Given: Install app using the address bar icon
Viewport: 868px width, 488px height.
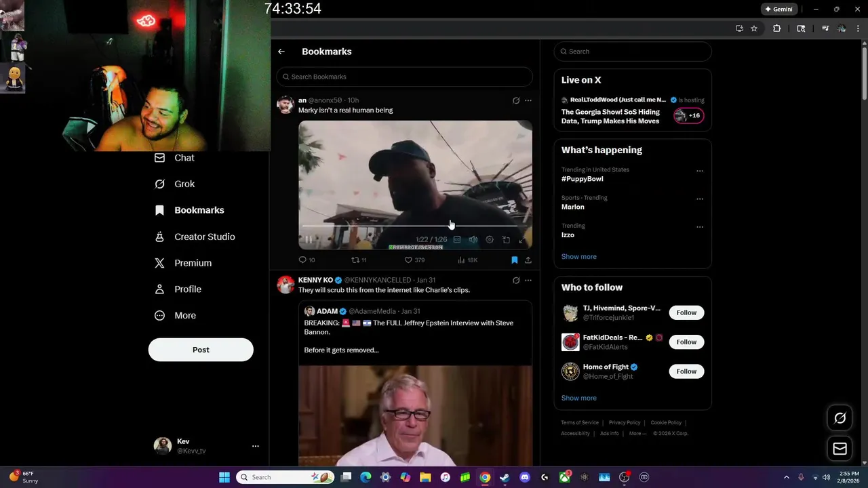Looking at the screenshot, I should 739,28.
